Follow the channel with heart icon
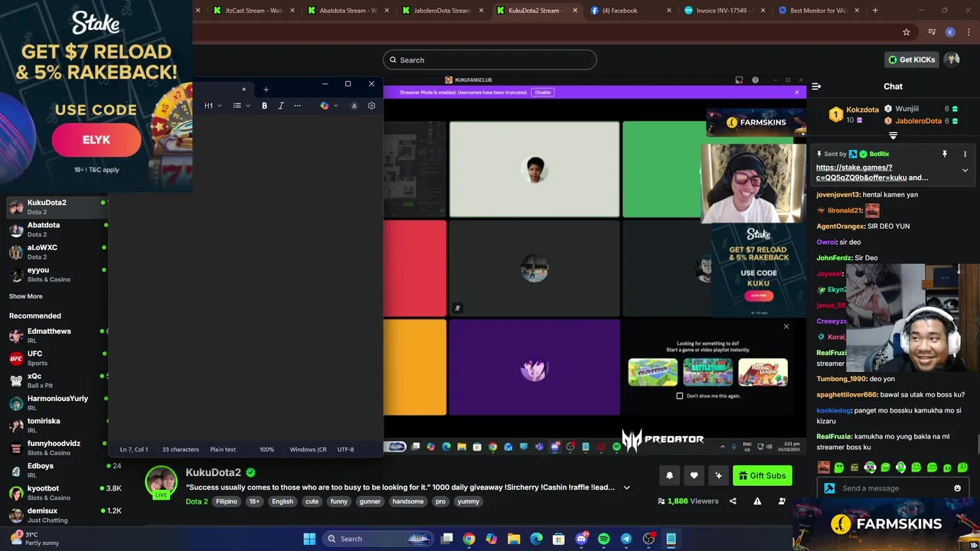This screenshot has height=551, width=980. pyautogui.click(x=694, y=475)
